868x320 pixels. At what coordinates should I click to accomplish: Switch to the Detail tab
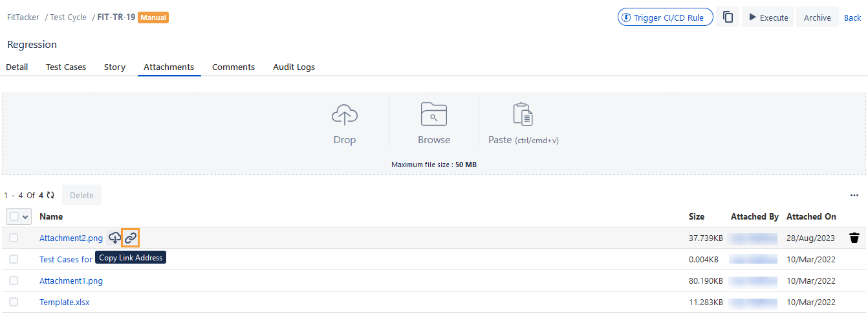(x=17, y=67)
